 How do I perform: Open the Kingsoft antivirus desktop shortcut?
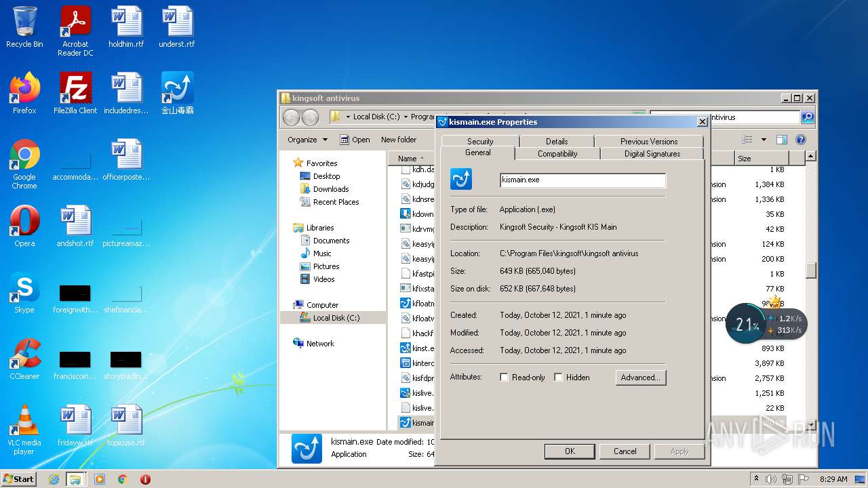click(177, 93)
